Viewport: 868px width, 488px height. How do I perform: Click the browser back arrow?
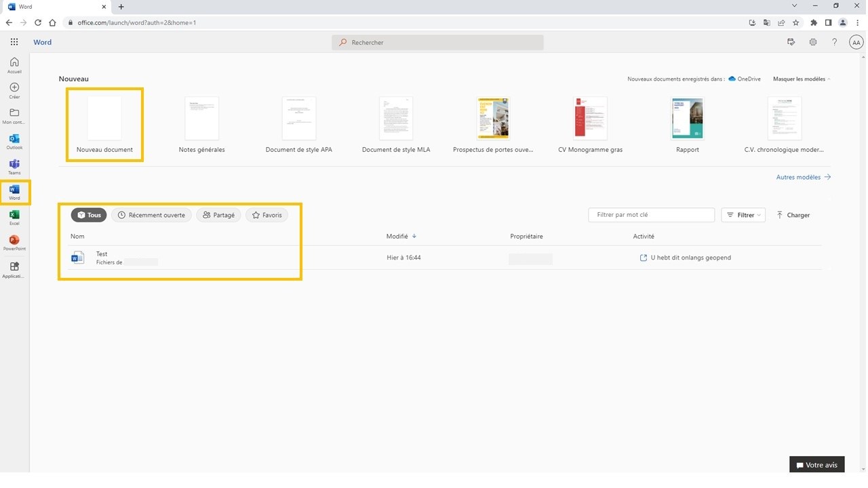pos(9,22)
